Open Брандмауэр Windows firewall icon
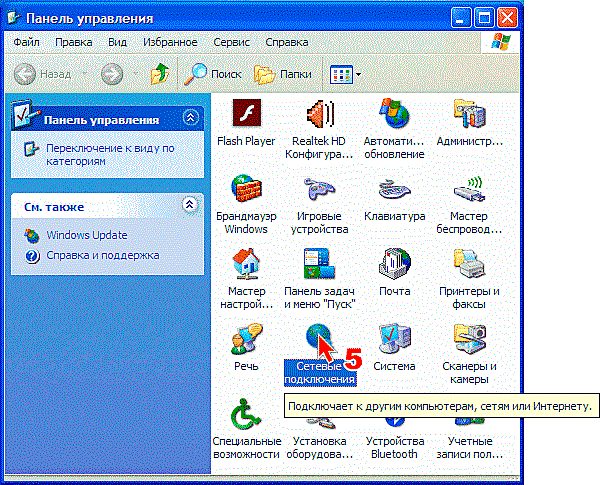Viewport: 600px width, 485px height. coord(247,188)
